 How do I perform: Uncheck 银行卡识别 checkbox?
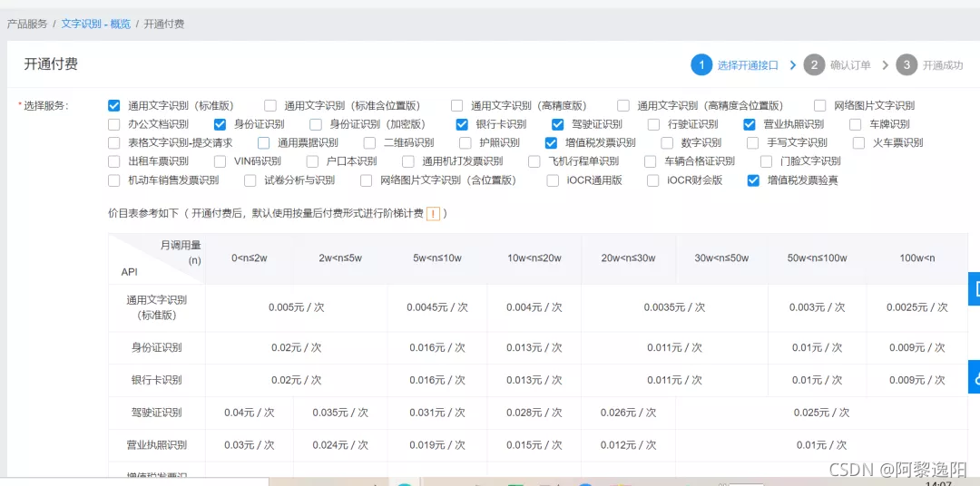(x=462, y=124)
